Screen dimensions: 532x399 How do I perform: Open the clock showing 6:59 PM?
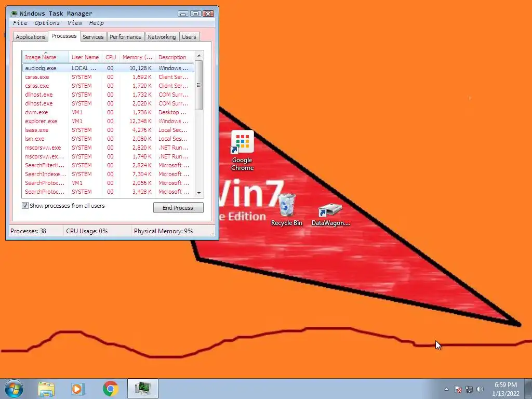coord(506,389)
